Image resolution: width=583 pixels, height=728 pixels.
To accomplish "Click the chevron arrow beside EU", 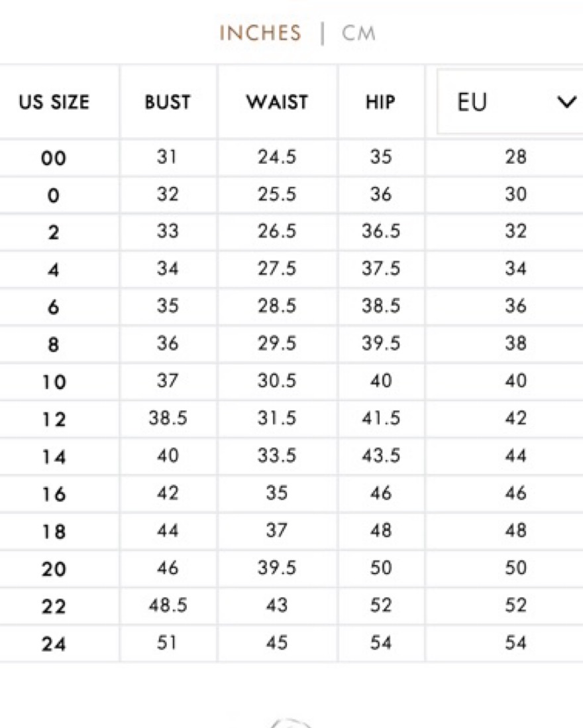I will 566,101.
